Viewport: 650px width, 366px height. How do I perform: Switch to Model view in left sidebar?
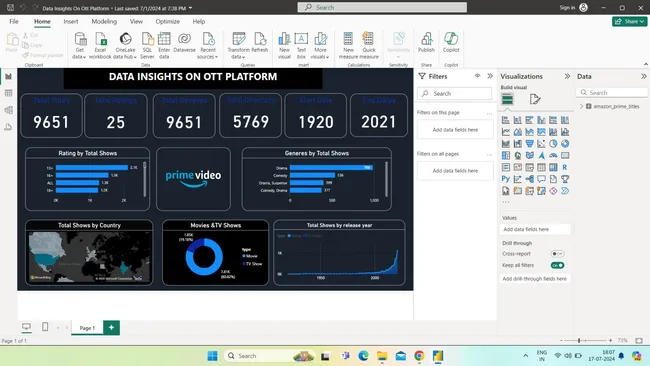8,110
